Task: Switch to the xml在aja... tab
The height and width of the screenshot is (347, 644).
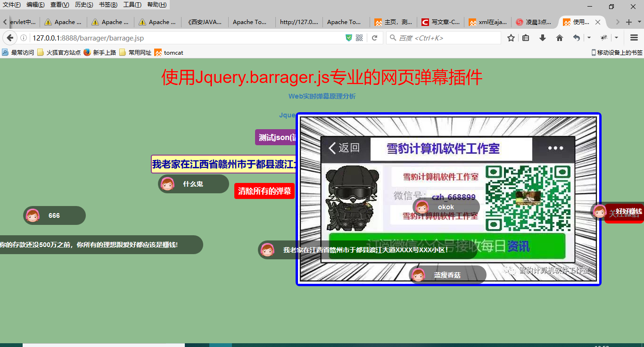Action: tap(487, 22)
